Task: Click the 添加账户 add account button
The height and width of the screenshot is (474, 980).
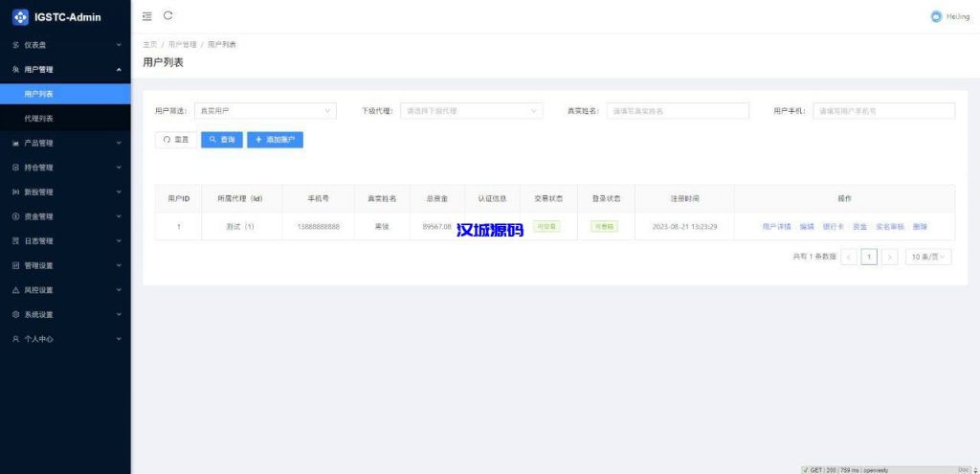Action: (275, 140)
